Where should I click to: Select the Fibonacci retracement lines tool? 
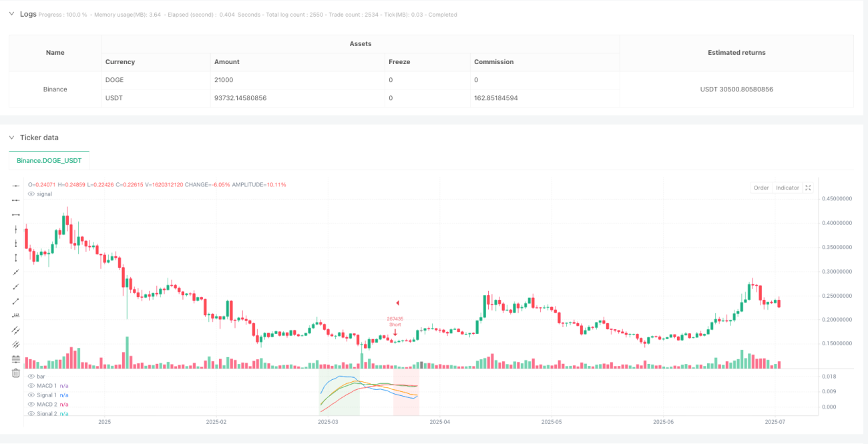(x=16, y=359)
